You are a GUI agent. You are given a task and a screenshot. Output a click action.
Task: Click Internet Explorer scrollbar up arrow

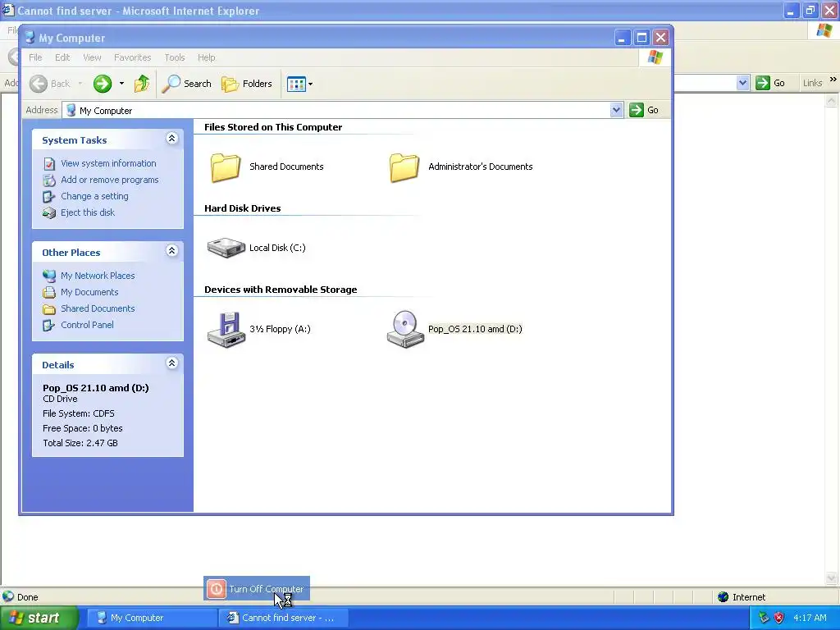(x=832, y=100)
